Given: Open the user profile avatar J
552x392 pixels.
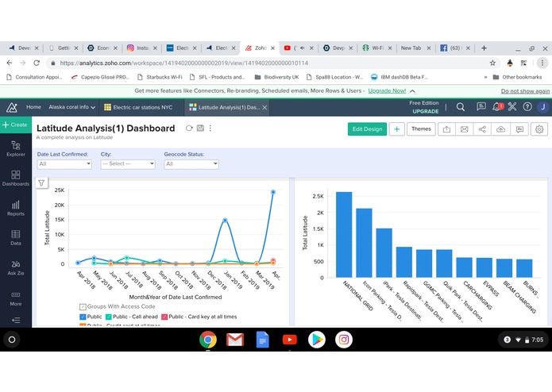Looking at the screenshot, I should click(x=542, y=107).
